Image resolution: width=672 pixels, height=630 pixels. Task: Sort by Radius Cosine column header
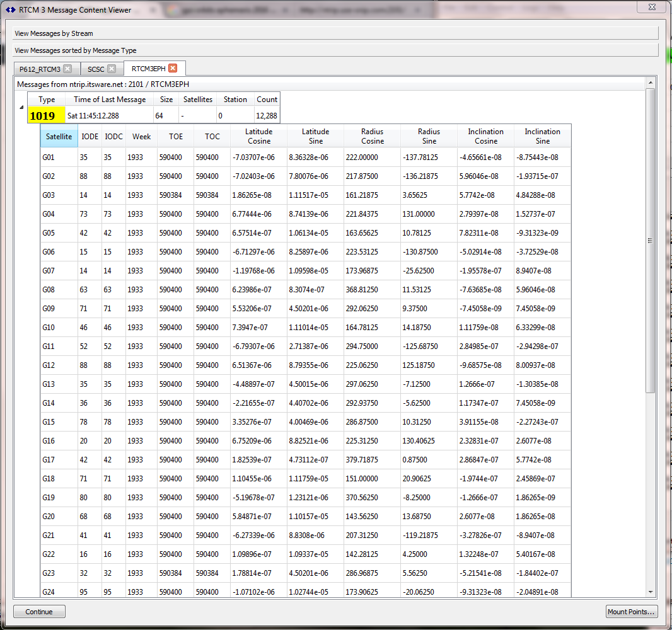372,136
